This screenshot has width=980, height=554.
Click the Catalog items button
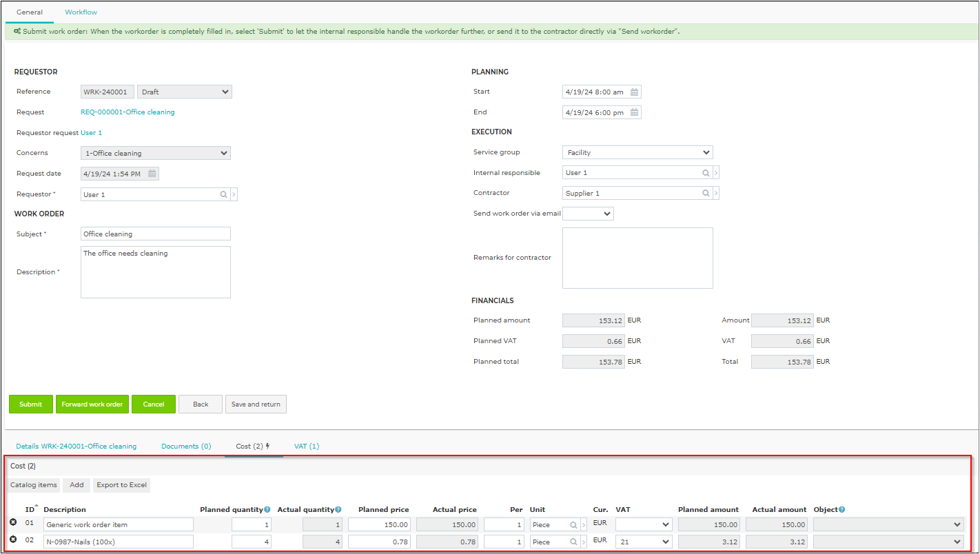click(34, 485)
